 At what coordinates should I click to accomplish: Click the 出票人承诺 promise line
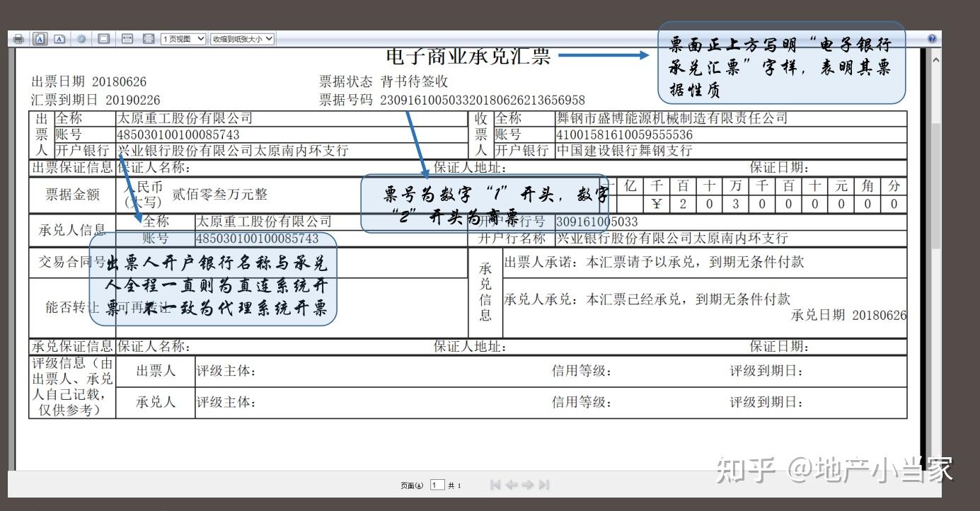tap(654, 262)
